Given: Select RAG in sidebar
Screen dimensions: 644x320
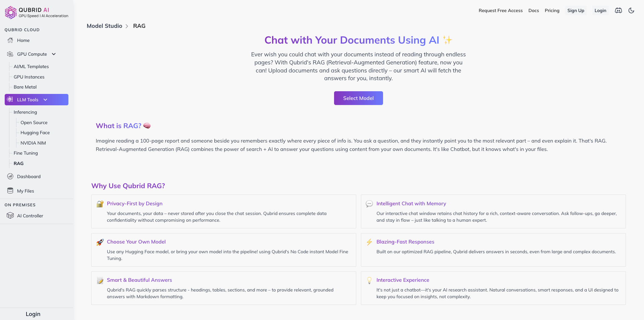Looking at the screenshot, I should [x=19, y=163].
